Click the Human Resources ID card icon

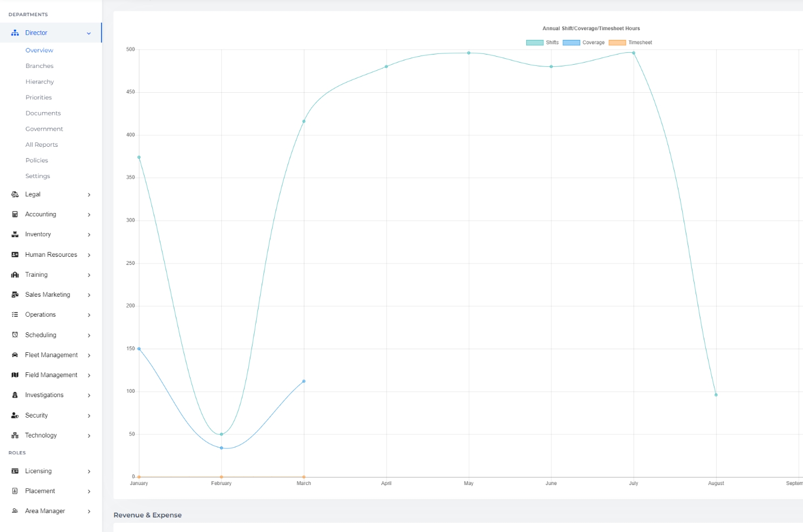(x=15, y=255)
